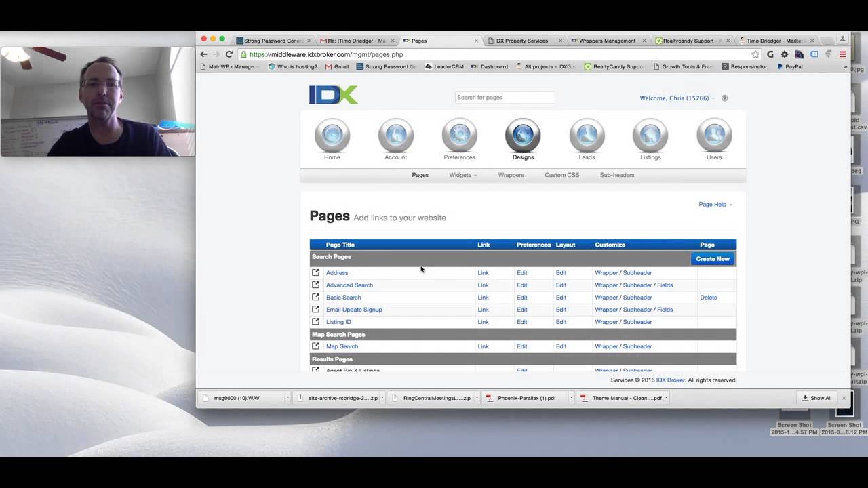Expand the Page Help dropdown

pyautogui.click(x=715, y=204)
